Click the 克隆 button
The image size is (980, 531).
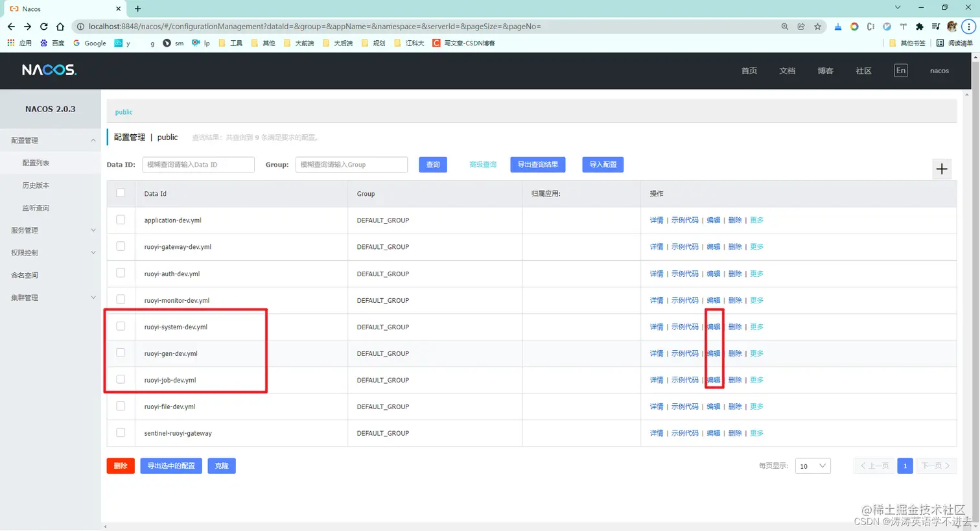[222, 466]
